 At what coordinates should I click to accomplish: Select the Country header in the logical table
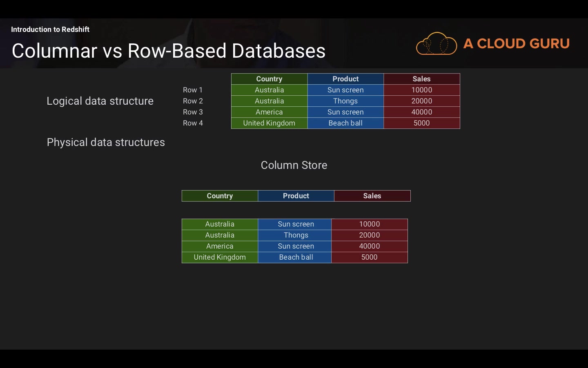pos(269,79)
